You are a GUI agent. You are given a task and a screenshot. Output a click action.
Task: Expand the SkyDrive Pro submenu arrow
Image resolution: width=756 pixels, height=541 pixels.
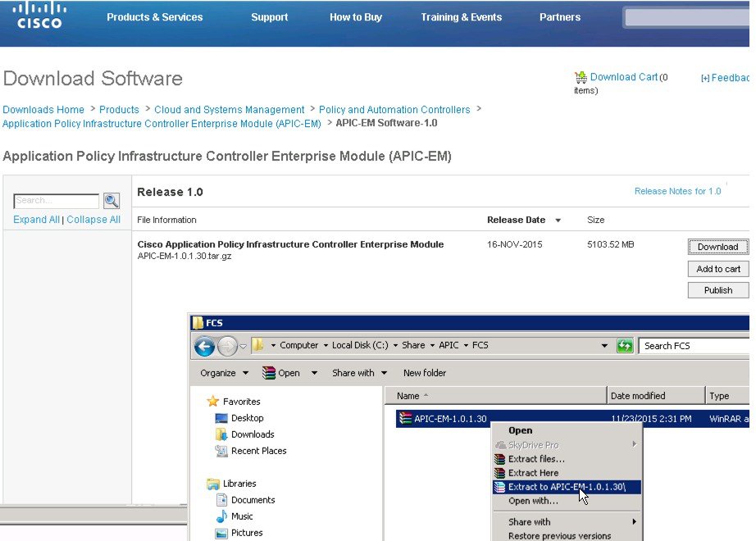(x=634, y=444)
